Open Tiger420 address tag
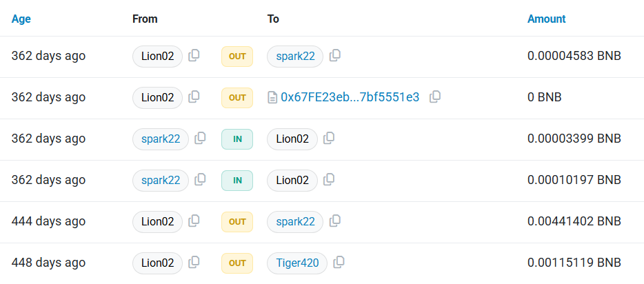644x284 pixels. (297, 263)
